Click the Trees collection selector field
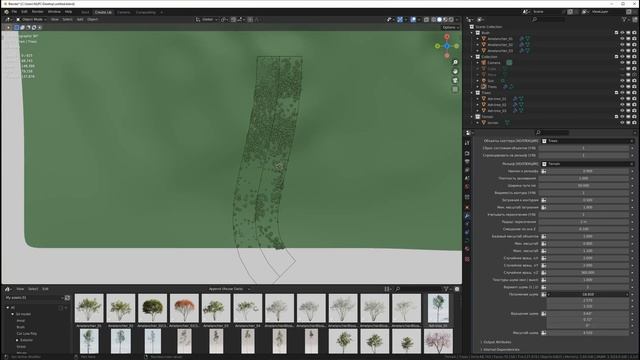Image resolution: width=640 pixels, height=360 pixels. click(587, 141)
